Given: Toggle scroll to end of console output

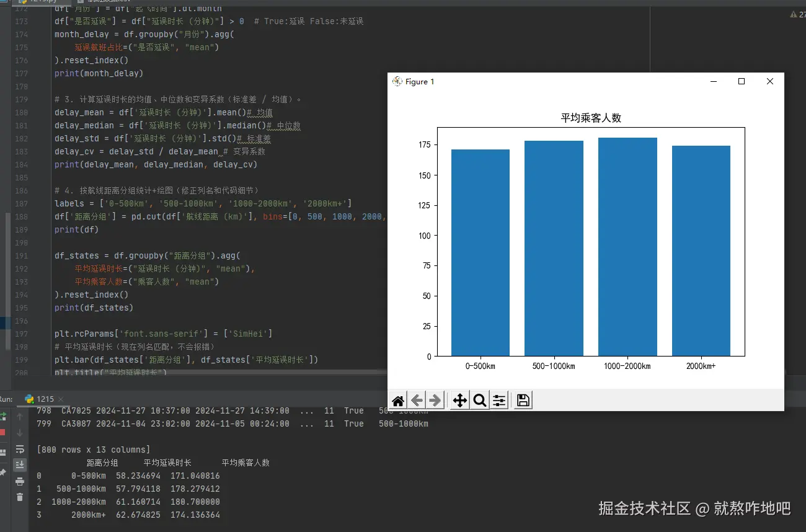Looking at the screenshot, I should pos(20,465).
